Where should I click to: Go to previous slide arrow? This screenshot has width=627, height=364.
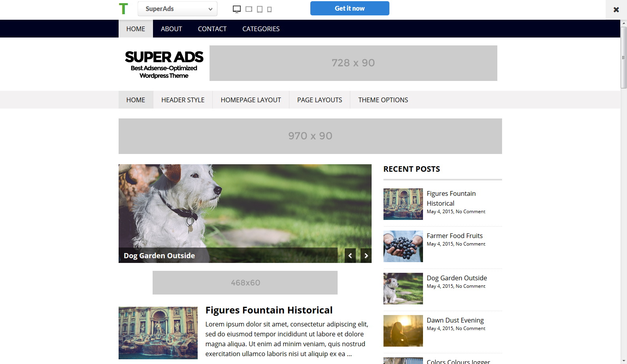(350, 256)
